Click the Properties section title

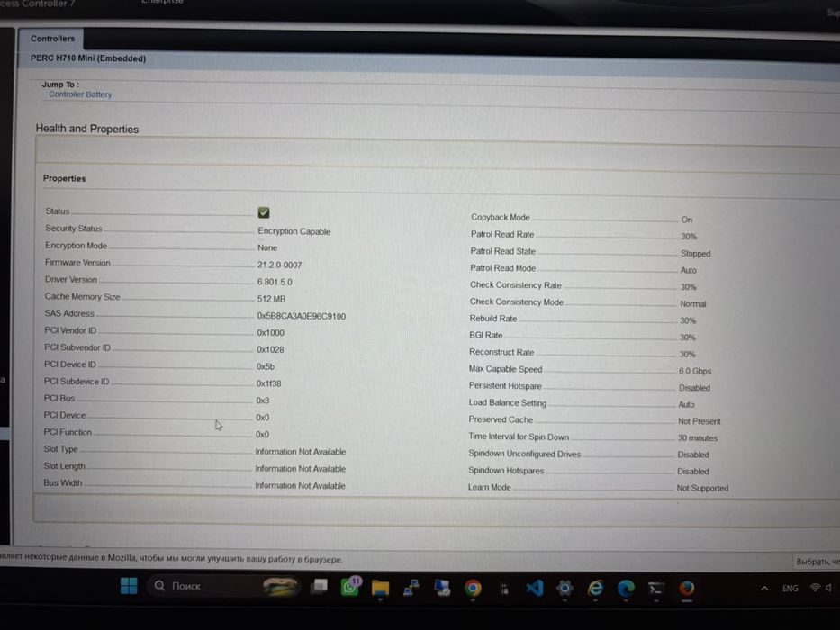(x=64, y=178)
